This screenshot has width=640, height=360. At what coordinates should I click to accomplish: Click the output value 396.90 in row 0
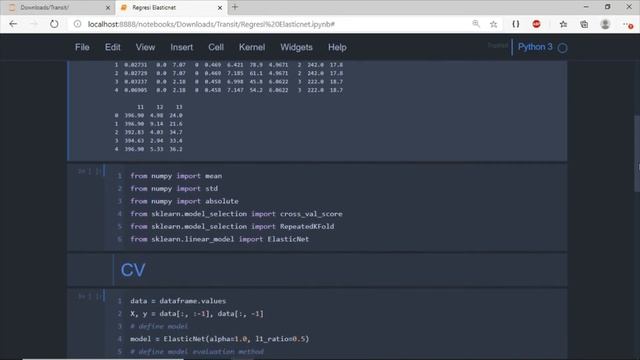pyautogui.click(x=134, y=116)
